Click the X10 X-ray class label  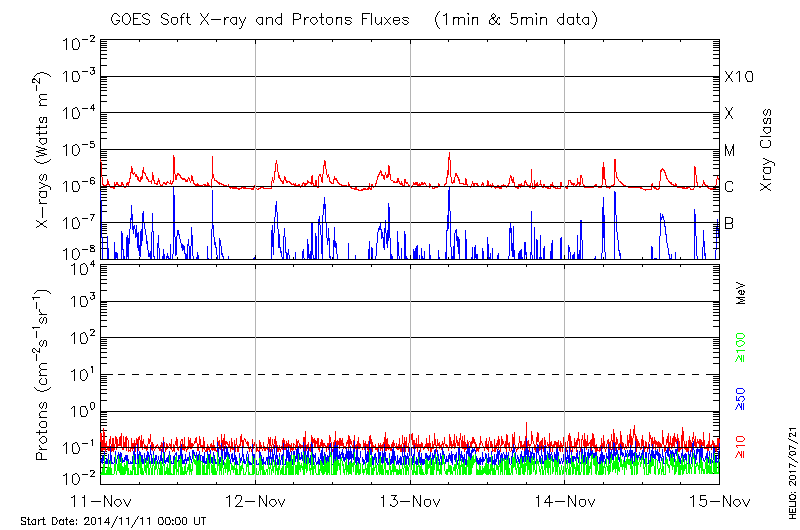[737, 78]
